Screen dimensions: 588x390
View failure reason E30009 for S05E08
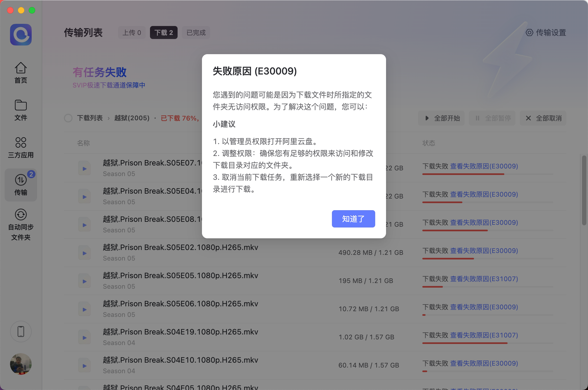point(484,222)
